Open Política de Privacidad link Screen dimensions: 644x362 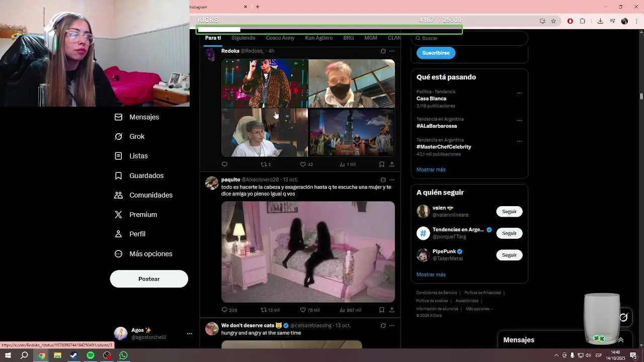point(482,293)
